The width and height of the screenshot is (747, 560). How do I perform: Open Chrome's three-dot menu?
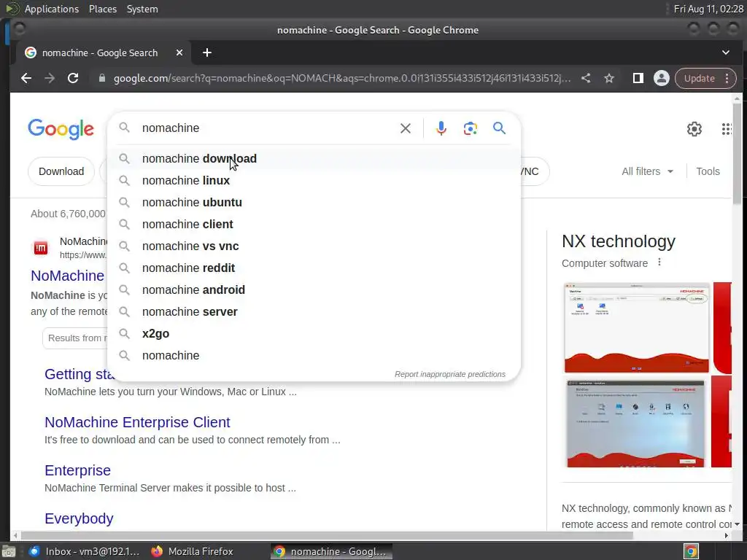tap(727, 78)
